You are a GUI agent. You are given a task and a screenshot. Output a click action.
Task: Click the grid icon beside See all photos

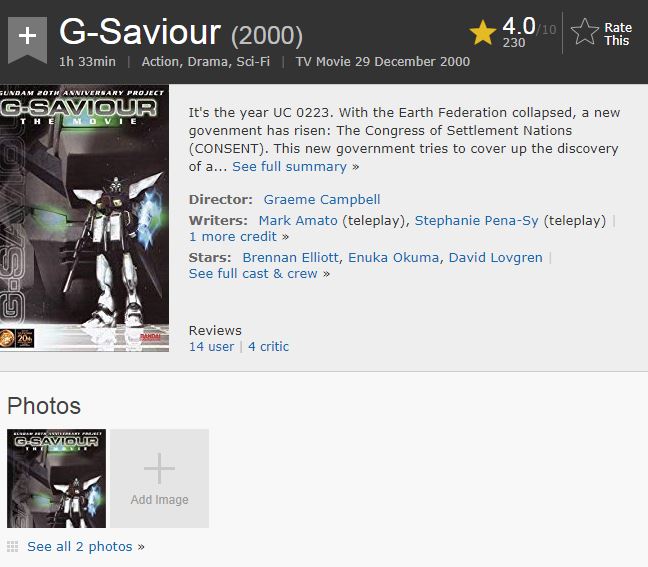coord(12,546)
